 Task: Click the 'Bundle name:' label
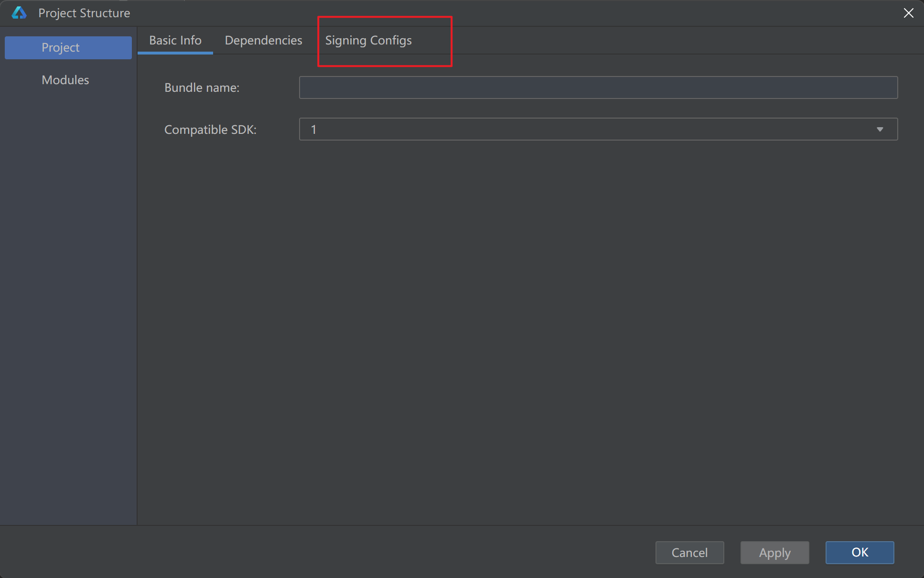[202, 88]
